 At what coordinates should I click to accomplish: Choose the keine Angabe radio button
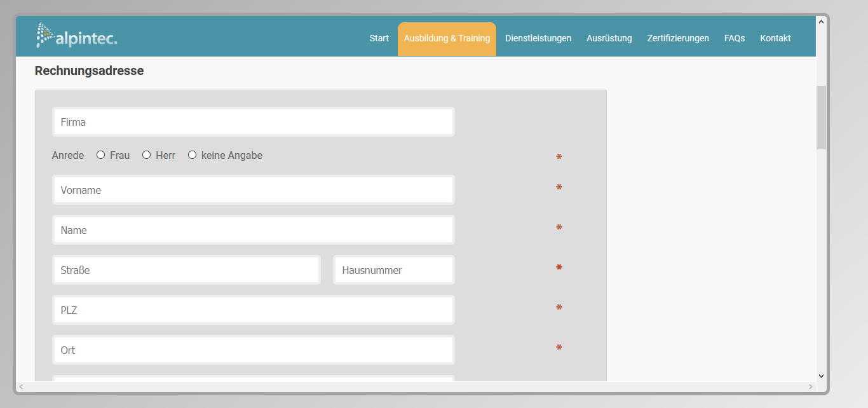pos(192,155)
